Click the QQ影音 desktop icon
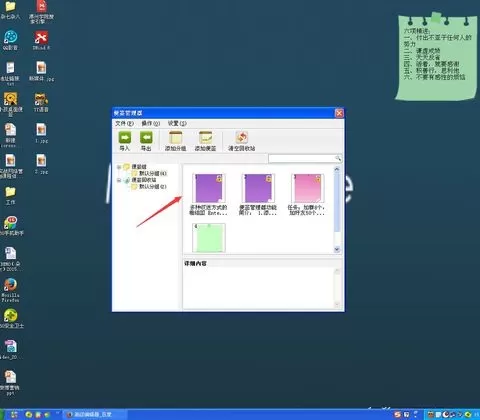The height and width of the screenshot is (420, 480). point(10,37)
